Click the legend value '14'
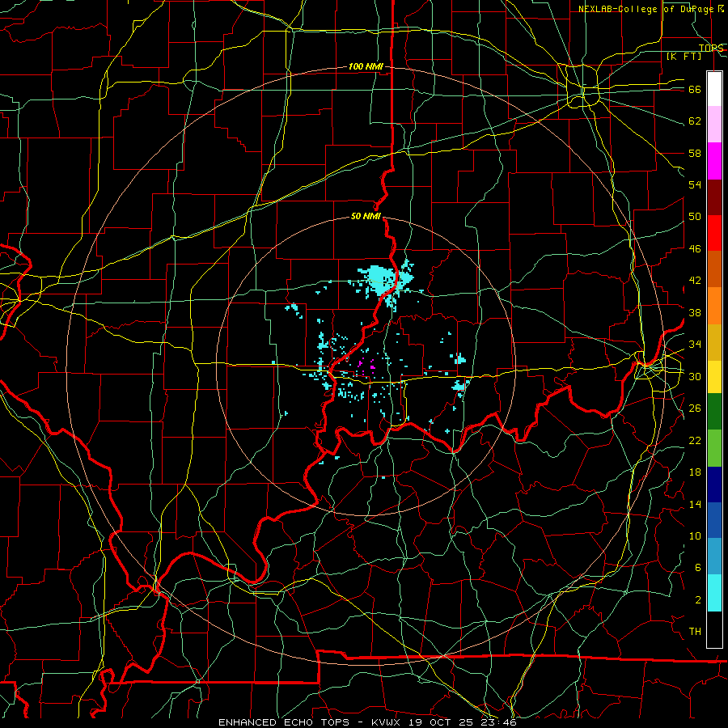728x728 pixels. pyautogui.click(x=695, y=504)
